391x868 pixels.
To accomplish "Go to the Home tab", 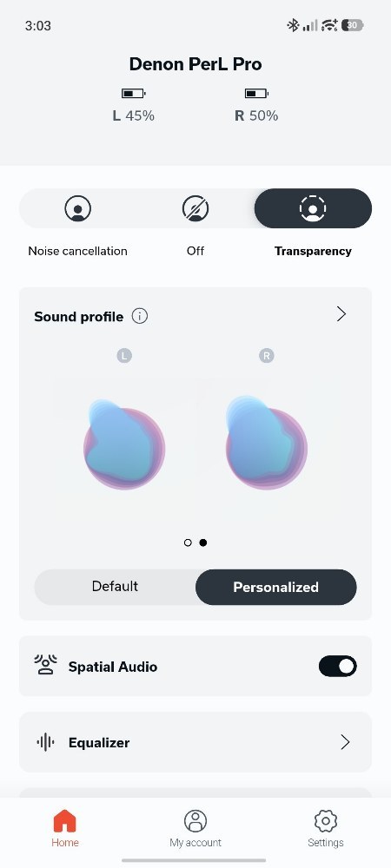I will click(65, 828).
